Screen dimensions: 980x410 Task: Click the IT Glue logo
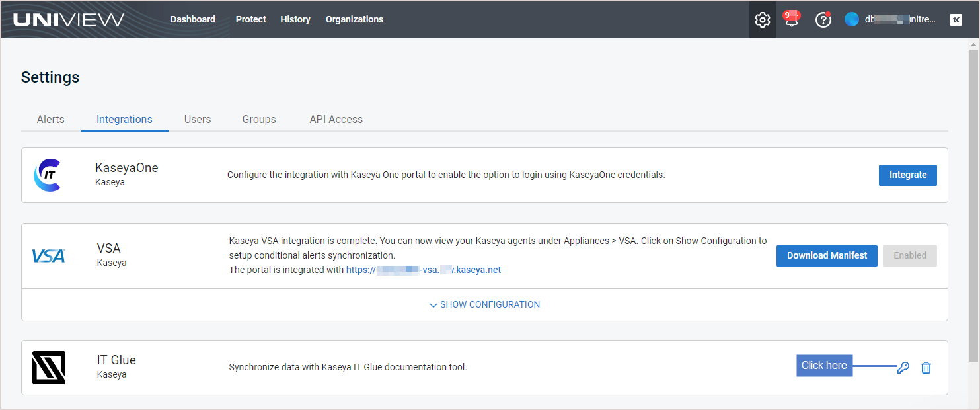point(49,368)
